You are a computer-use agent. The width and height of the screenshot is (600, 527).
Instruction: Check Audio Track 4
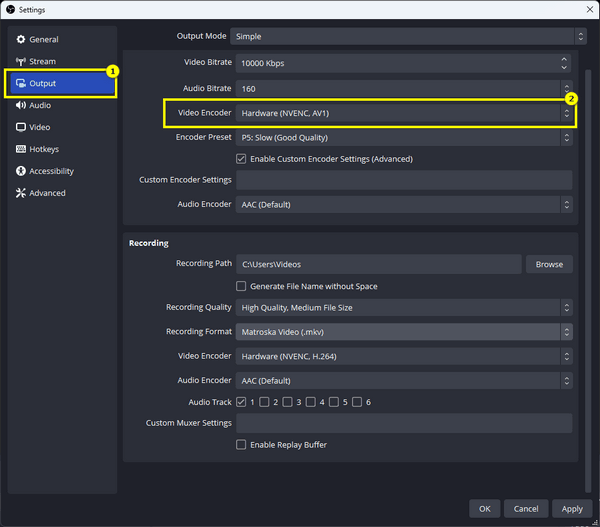(311, 402)
